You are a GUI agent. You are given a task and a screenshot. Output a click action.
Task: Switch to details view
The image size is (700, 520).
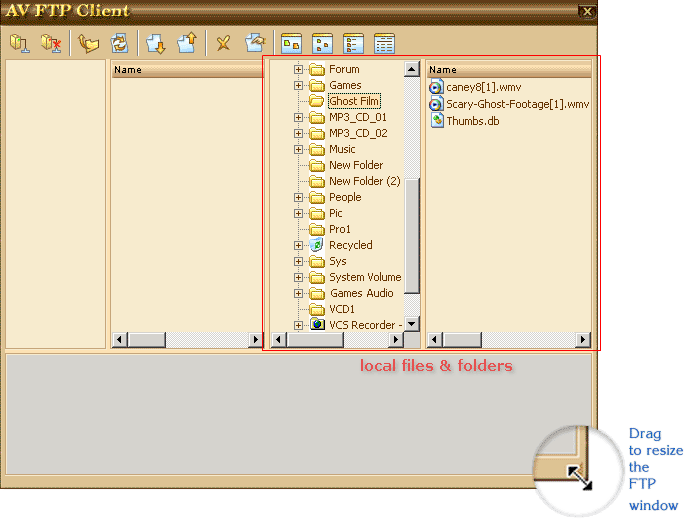click(x=384, y=44)
